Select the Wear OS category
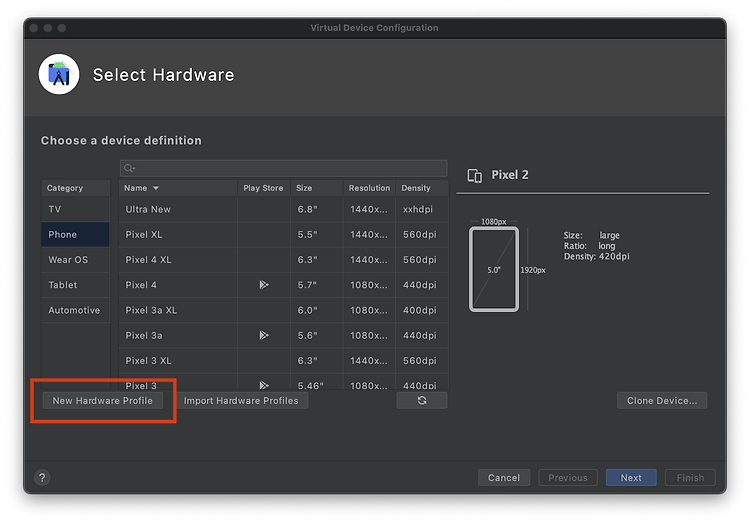Image resolution: width=750 pixels, height=523 pixels. (x=76, y=259)
